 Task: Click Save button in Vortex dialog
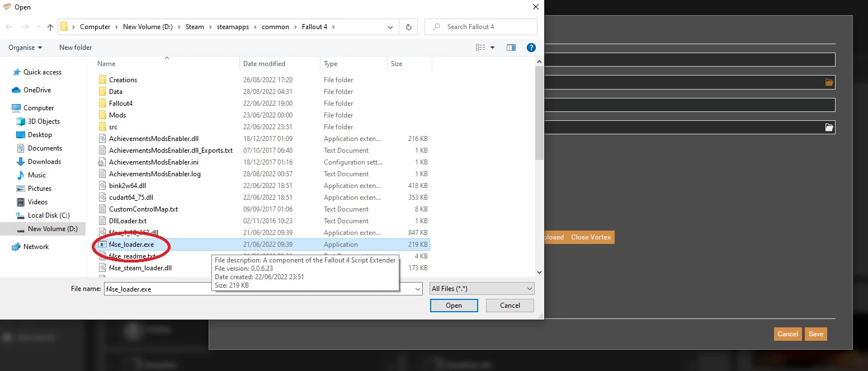(816, 334)
